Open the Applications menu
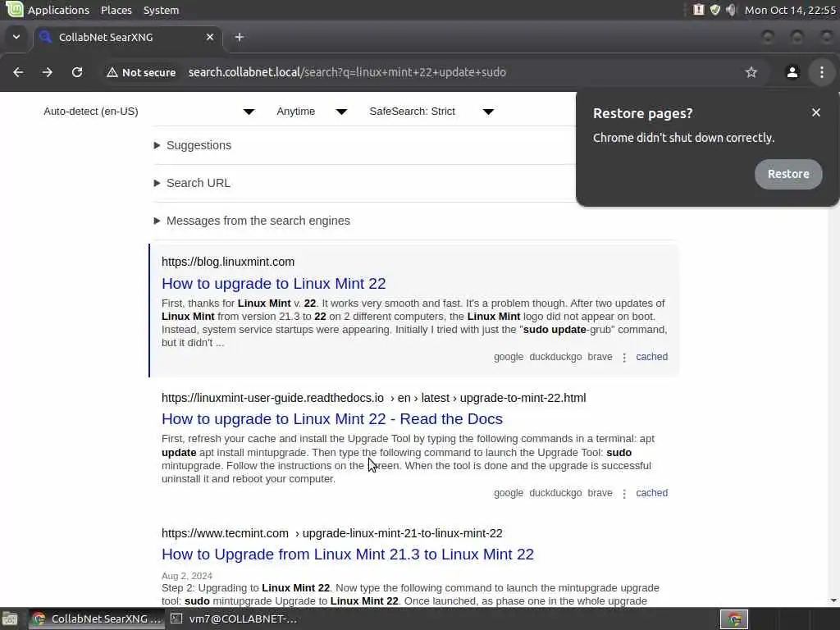Viewport: 840px width, 630px height. [x=58, y=10]
